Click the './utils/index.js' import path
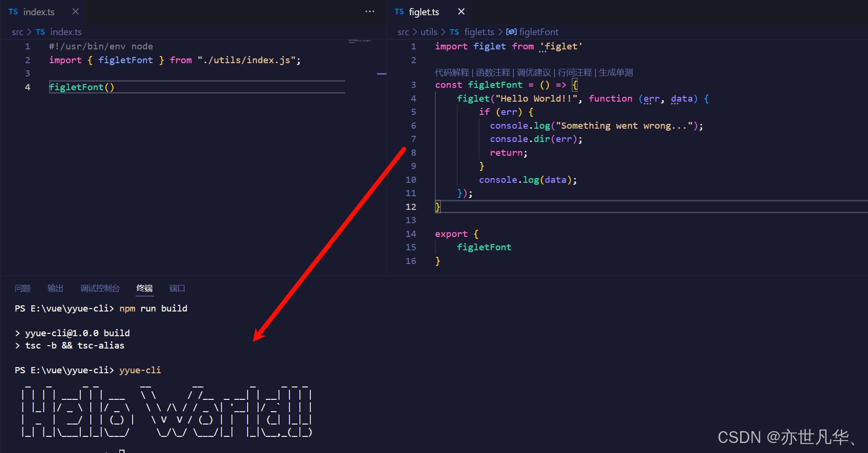868x453 pixels. coord(247,60)
